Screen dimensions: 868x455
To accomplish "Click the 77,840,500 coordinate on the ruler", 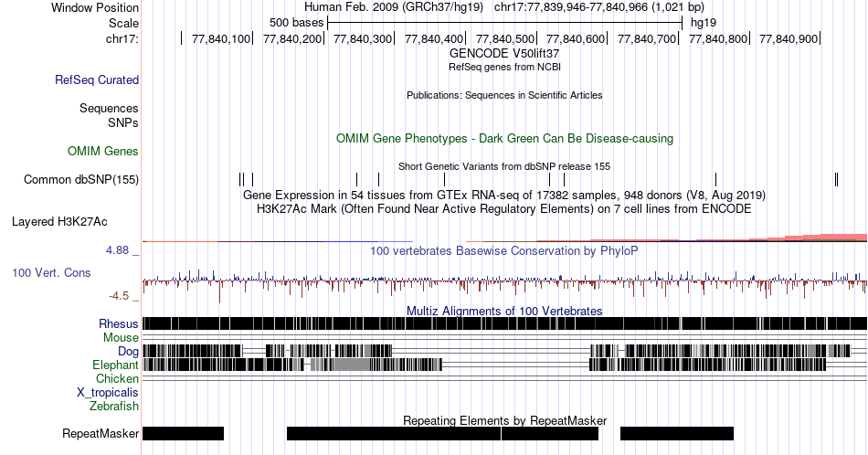I will click(x=505, y=38).
